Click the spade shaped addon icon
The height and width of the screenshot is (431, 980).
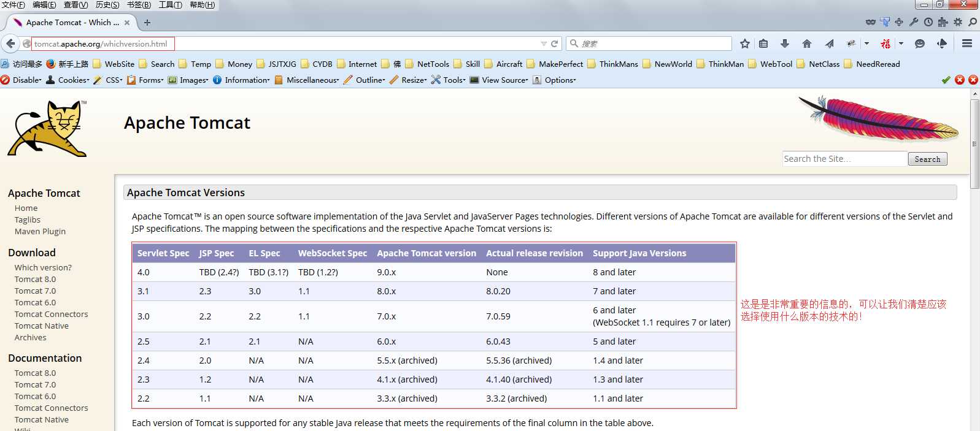pos(942,44)
